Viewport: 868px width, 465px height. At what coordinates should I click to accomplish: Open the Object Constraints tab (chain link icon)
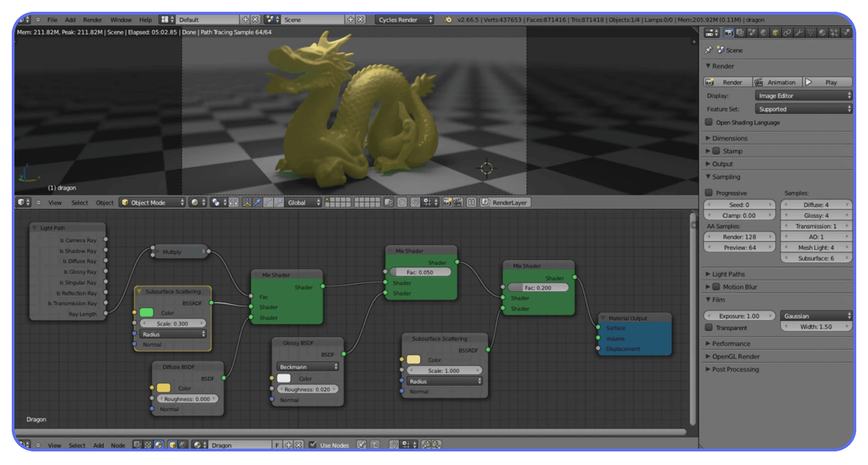click(787, 32)
